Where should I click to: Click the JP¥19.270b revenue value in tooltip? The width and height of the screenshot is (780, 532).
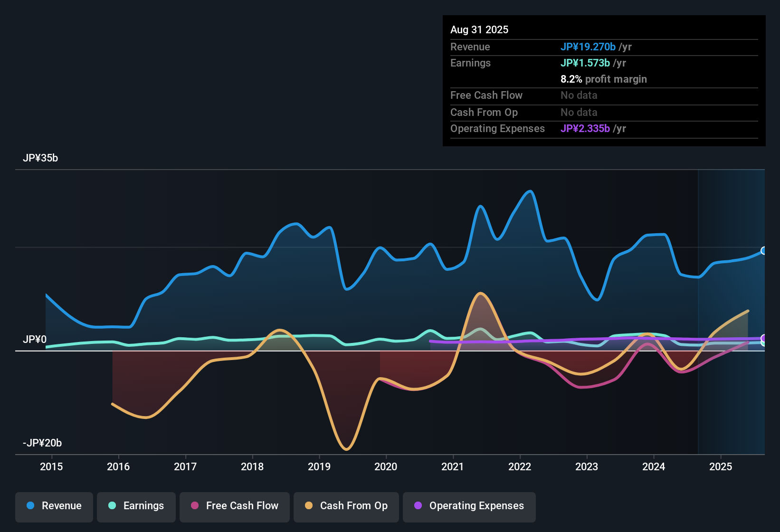pos(588,47)
